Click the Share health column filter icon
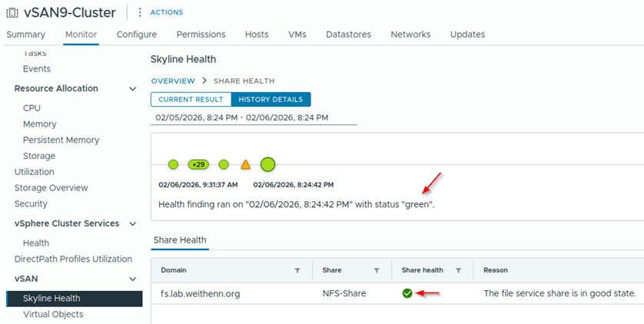Image resolution: width=644 pixels, height=324 pixels. click(x=458, y=270)
